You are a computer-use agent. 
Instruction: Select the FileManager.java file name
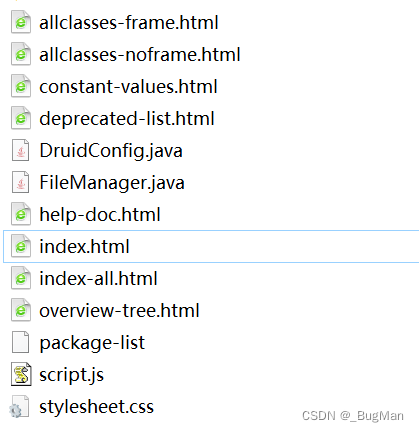click(x=112, y=183)
